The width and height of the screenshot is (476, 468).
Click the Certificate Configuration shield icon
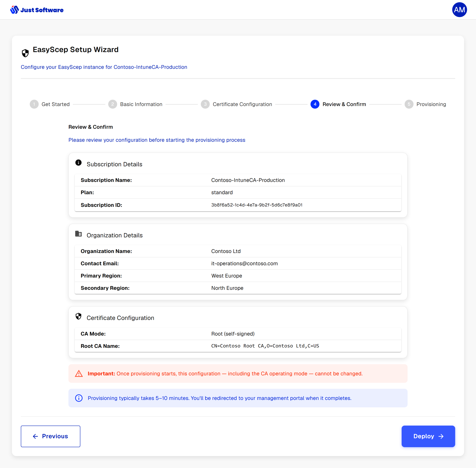tap(78, 316)
